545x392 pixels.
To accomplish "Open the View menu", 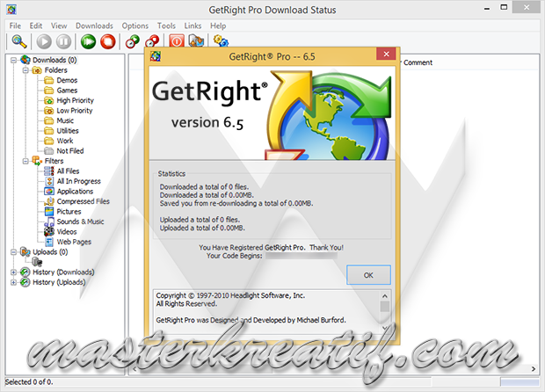I will pos(59,25).
